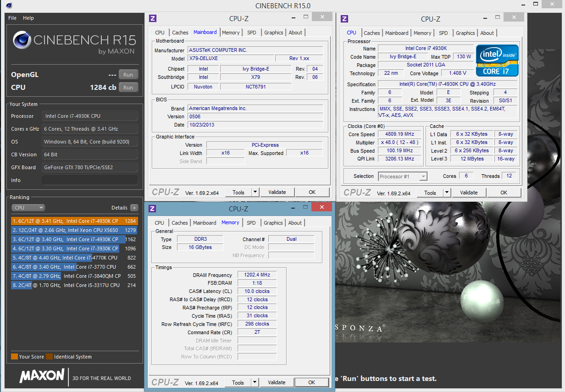
Task: Click the Intel Core i7 logo badge
Action: (498, 60)
